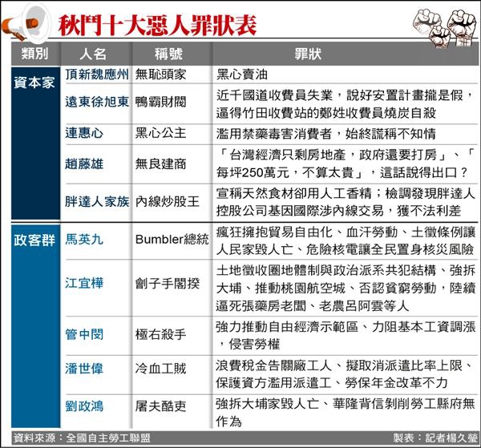The image size is (481, 448).
Task: Click the line starting 控股公司基因國際
Action: tap(338, 211)
